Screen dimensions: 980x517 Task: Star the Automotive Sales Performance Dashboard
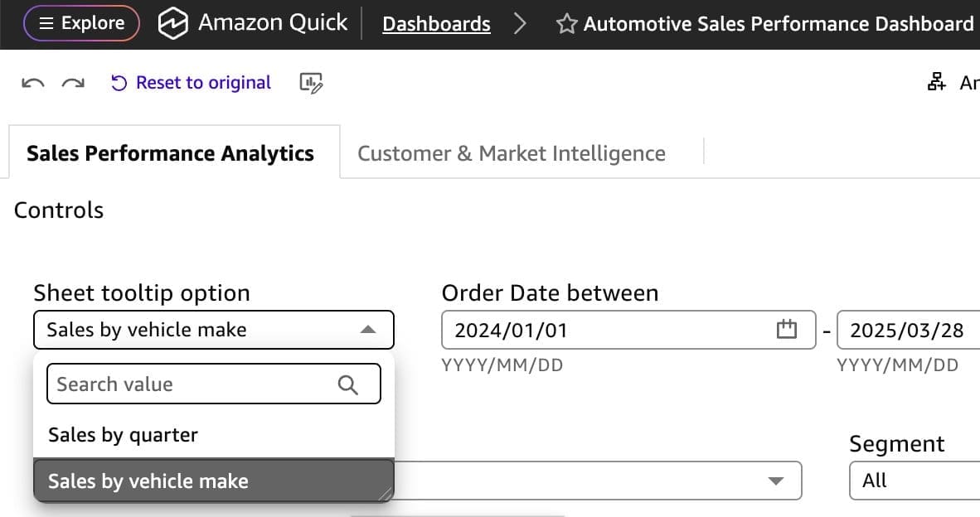566,24
